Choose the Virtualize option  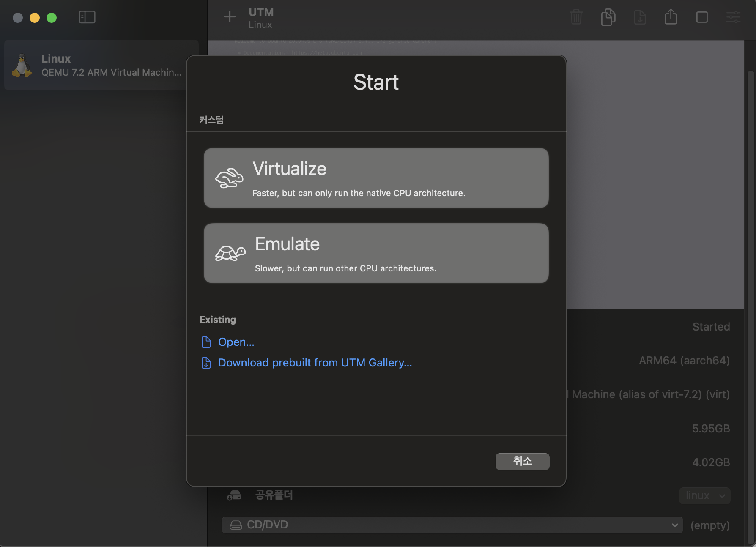376,178
